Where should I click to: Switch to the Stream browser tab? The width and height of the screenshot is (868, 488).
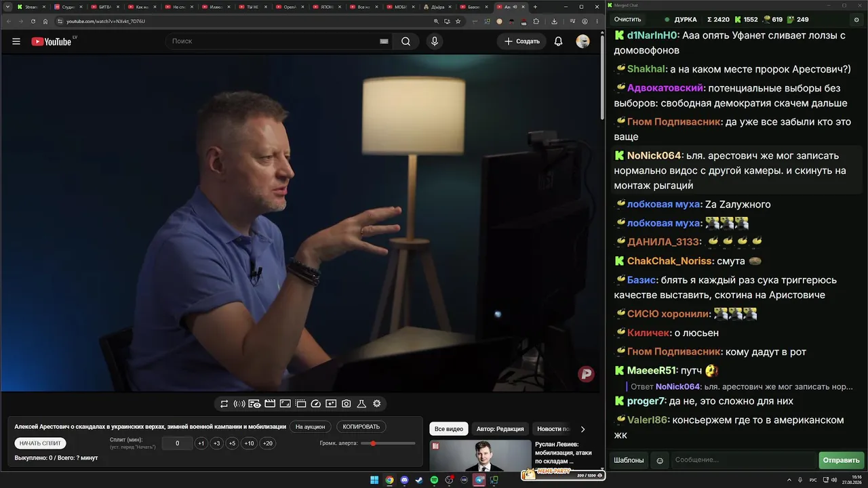pos(31,7)
